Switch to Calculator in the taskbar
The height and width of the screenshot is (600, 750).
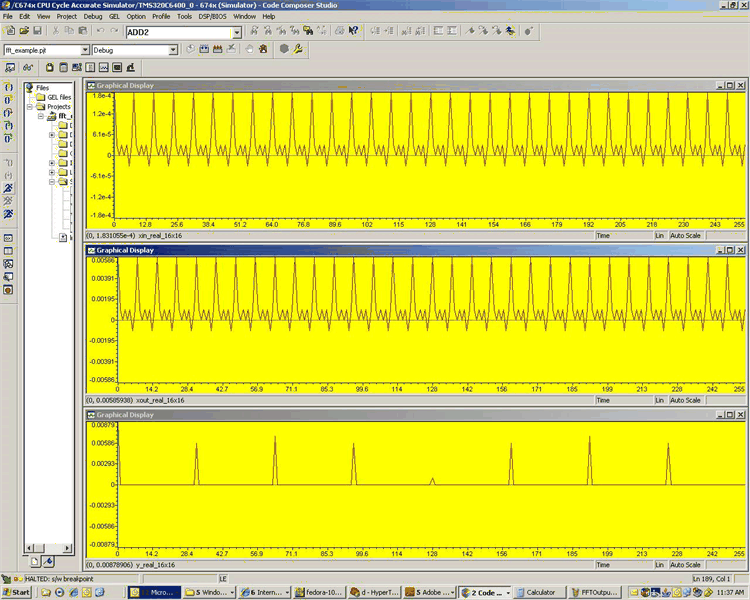click(540, 592)
